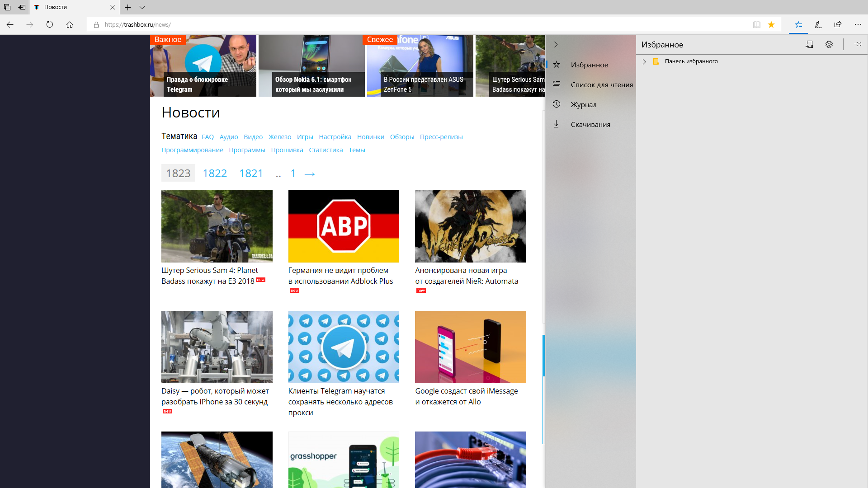This screenshot has height=488, width=868.
Task: Close the Новости tab
Action: pyautogui.click(x=113, y=7)
